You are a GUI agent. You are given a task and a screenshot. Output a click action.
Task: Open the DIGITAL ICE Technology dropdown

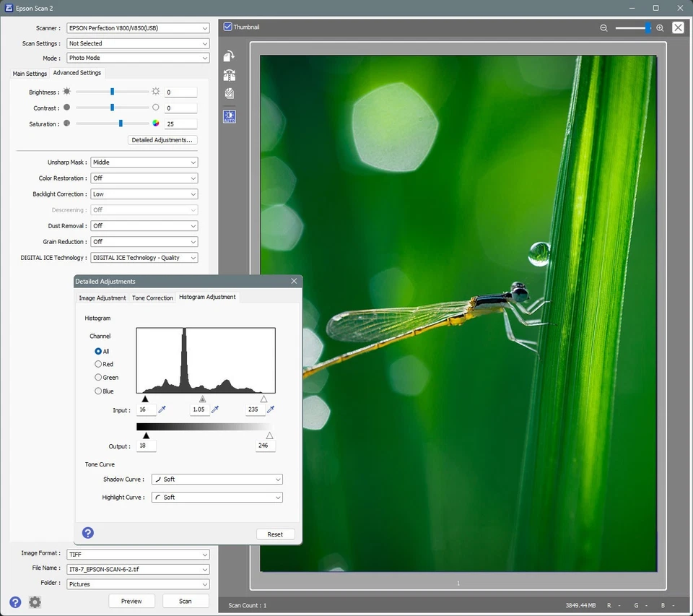pyautogui.click(x=144, y=258)
